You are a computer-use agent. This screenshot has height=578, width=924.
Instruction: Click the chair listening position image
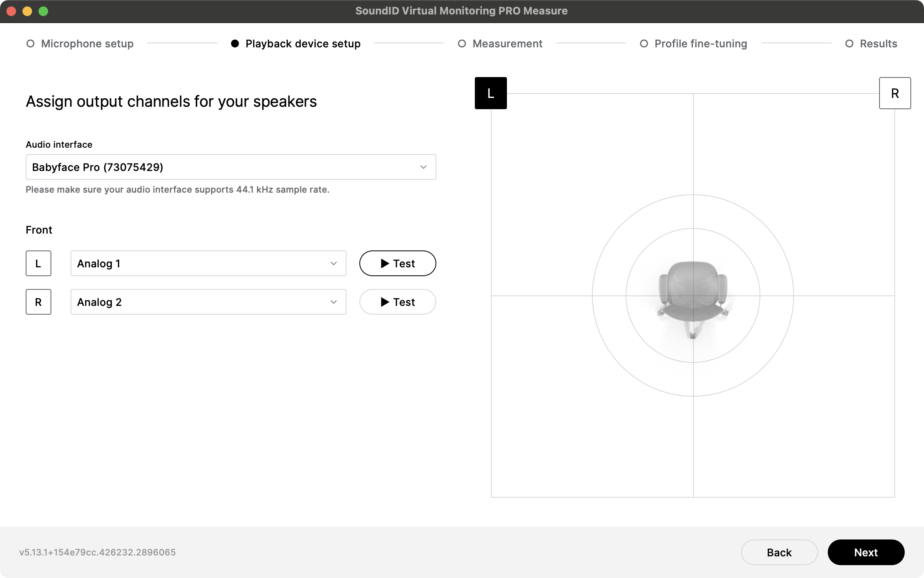[693, 297]
